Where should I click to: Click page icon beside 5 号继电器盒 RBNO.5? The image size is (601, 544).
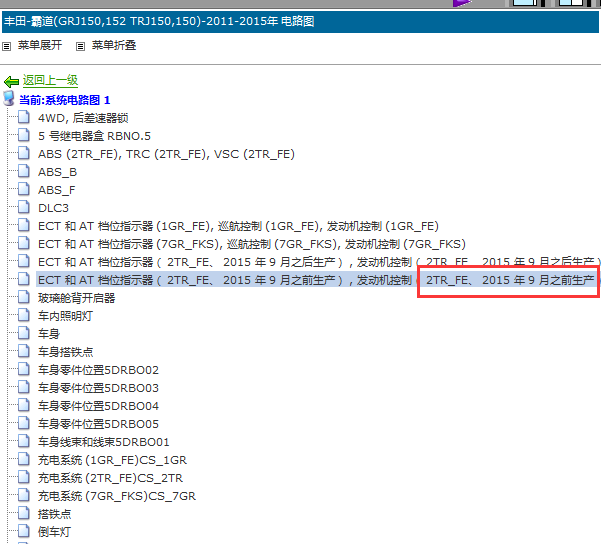[x=24, y=135]
